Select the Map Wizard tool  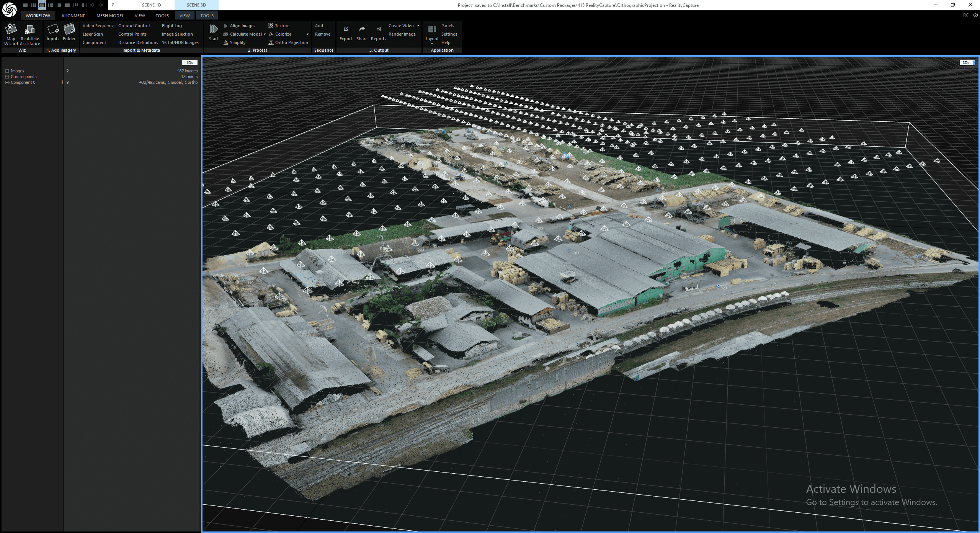pos(11,33)
